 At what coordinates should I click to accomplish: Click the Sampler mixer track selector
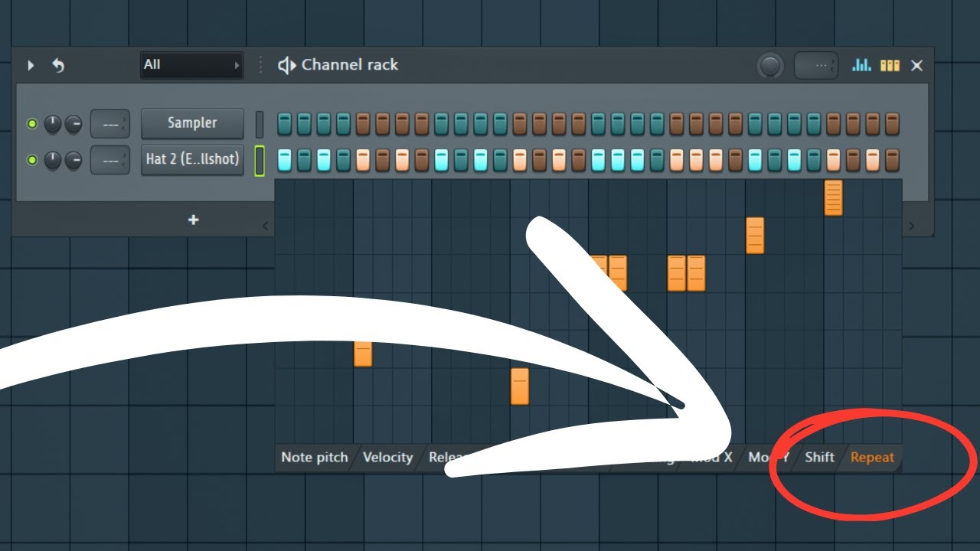click(110, 123)
